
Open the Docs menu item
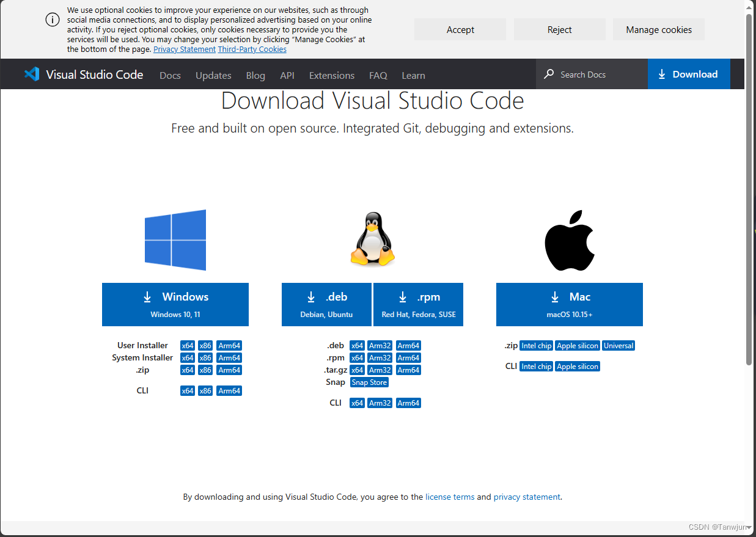pyautogui.click(x=170, y=75)
